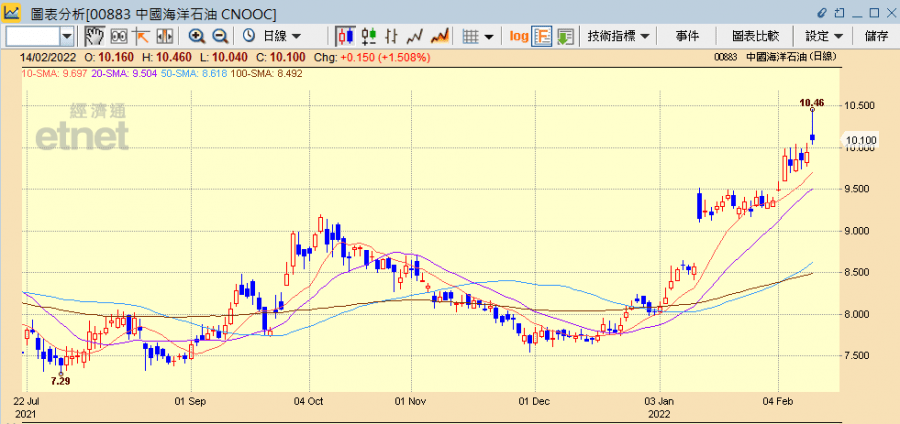This screenshot has height=424, width=900.
Task: Switch to area mountain chart type
Action: pos(439,37)
